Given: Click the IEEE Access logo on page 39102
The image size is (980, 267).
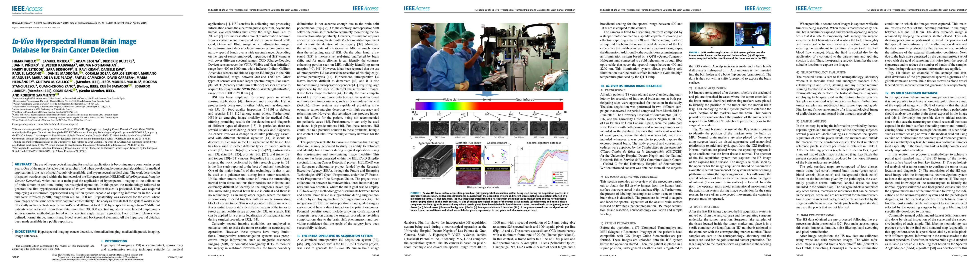Looking at the screenshot, I should coord(809,8).
